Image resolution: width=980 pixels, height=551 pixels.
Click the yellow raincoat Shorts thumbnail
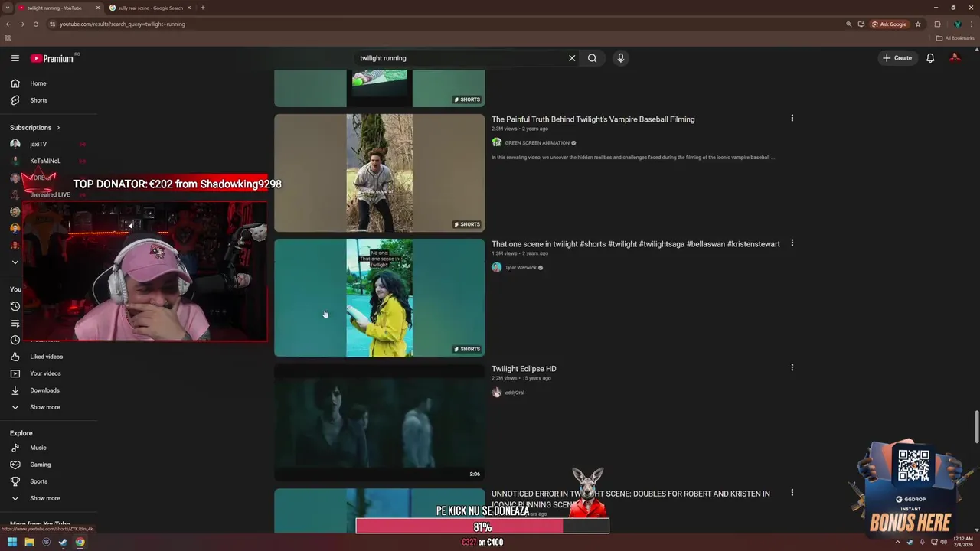point(380,298)
